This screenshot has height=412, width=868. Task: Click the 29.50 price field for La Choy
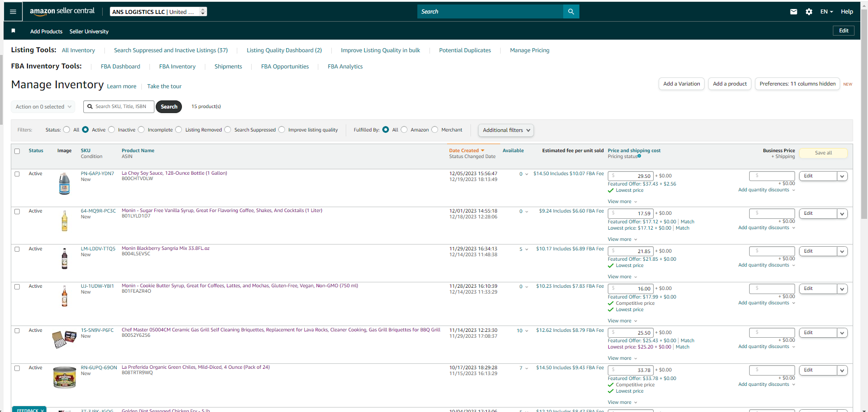[x=630, y=176]
